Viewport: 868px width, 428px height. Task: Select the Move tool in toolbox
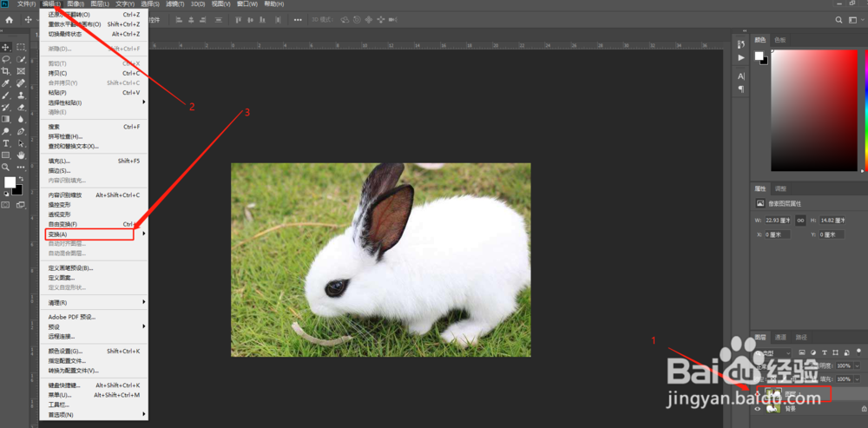pyautogui.click(x=6, y=47)
